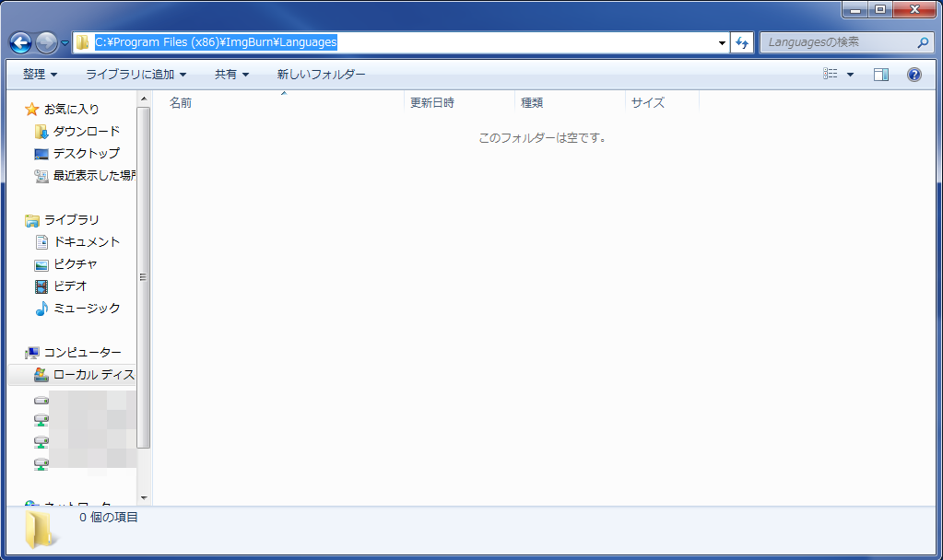
Task: Sort by the サイズ column header
Action: 662,102
